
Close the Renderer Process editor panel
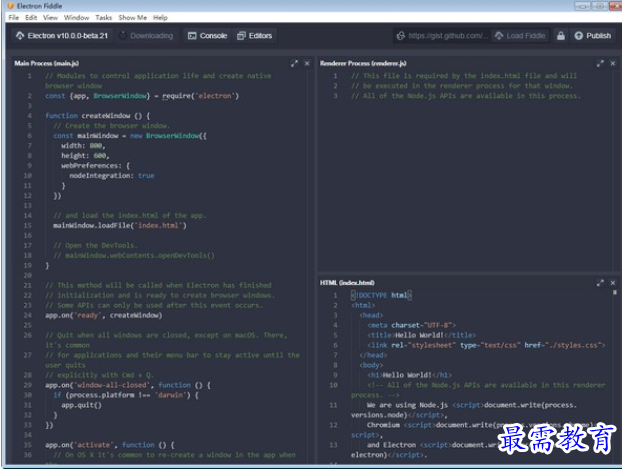613,63
